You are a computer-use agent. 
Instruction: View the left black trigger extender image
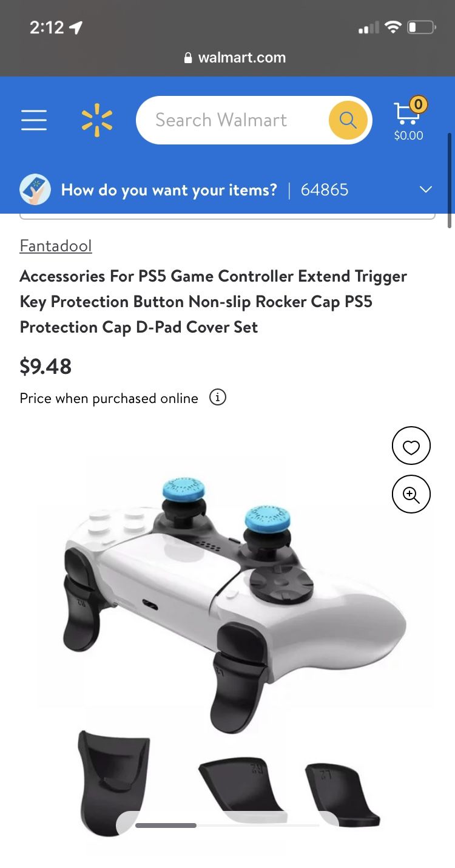point(113,783)
